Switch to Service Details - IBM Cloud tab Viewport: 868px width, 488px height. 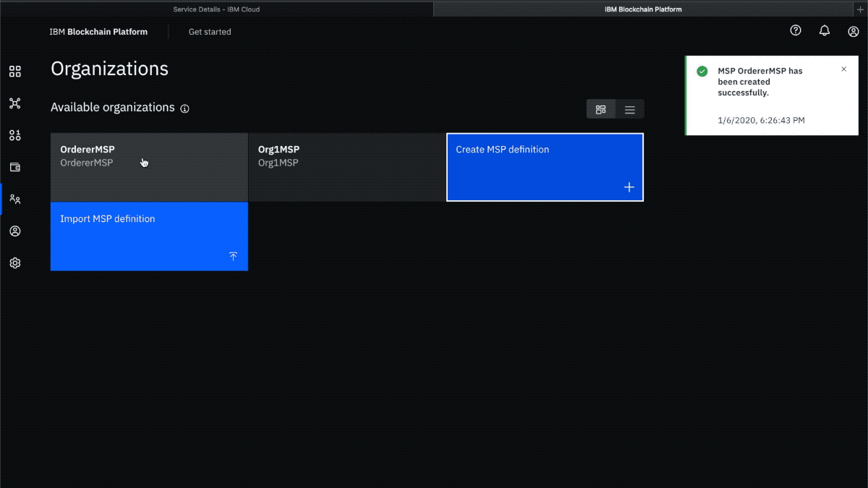coord(216,9)
